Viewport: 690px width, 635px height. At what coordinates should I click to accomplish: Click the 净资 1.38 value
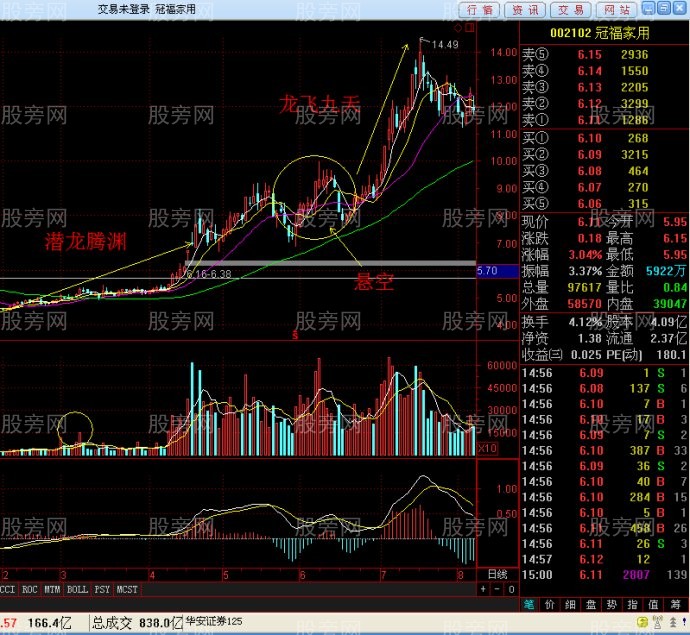pos(590,338)
